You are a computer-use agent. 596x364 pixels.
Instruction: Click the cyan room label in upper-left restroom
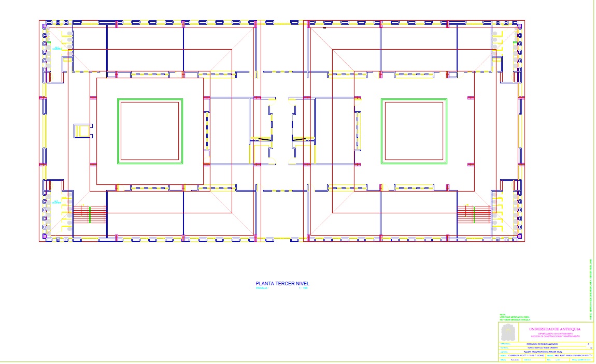point(55,49)
